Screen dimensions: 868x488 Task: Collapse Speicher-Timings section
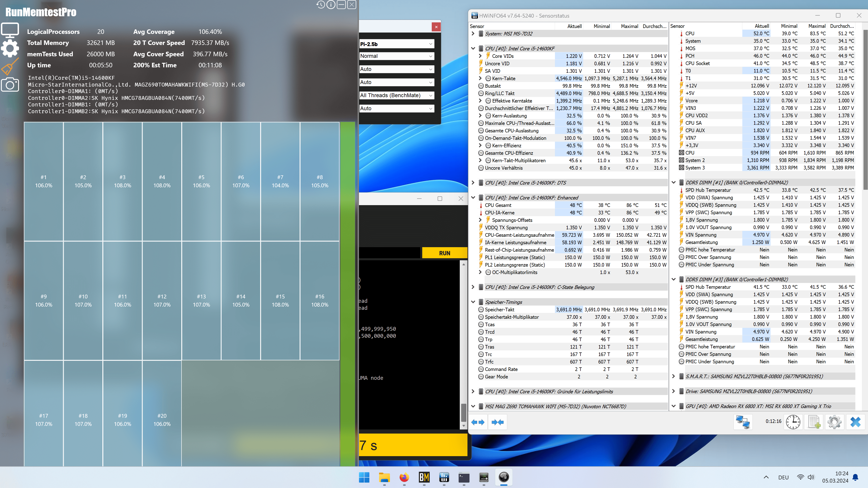coord(473,302)
